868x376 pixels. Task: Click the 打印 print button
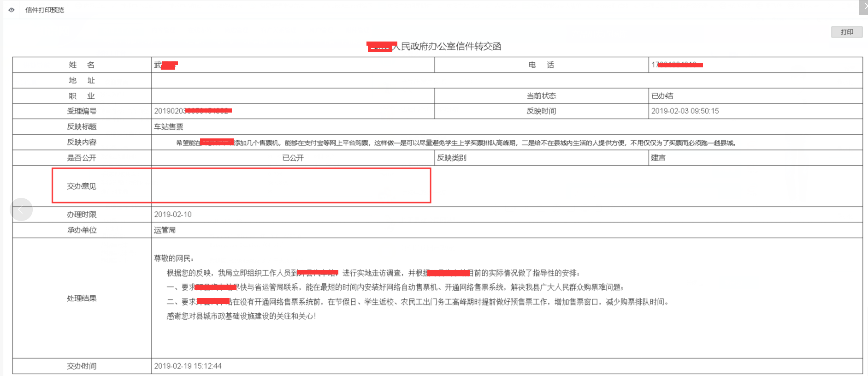[846, 32]
